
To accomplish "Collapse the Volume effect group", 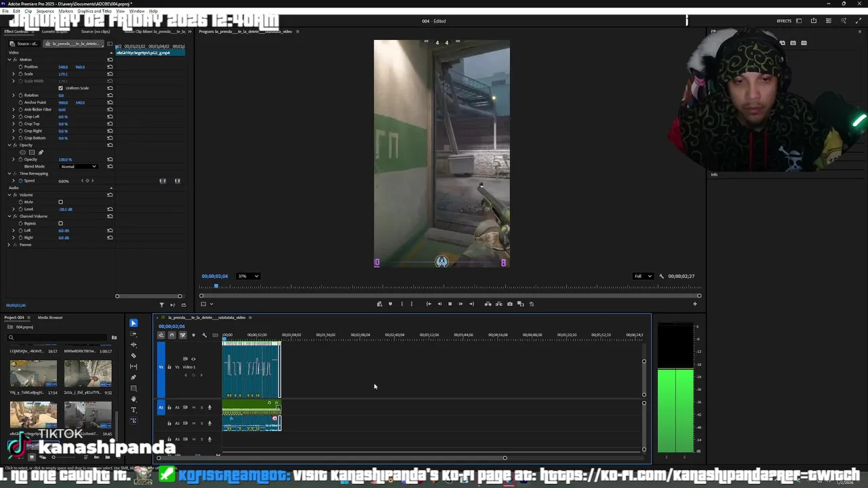I will click(9, 195).
